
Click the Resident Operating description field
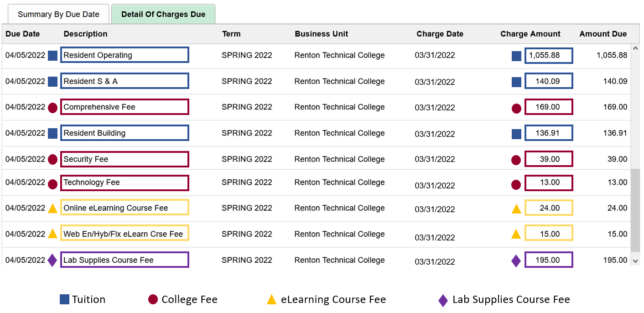click(x=125, y=55)
